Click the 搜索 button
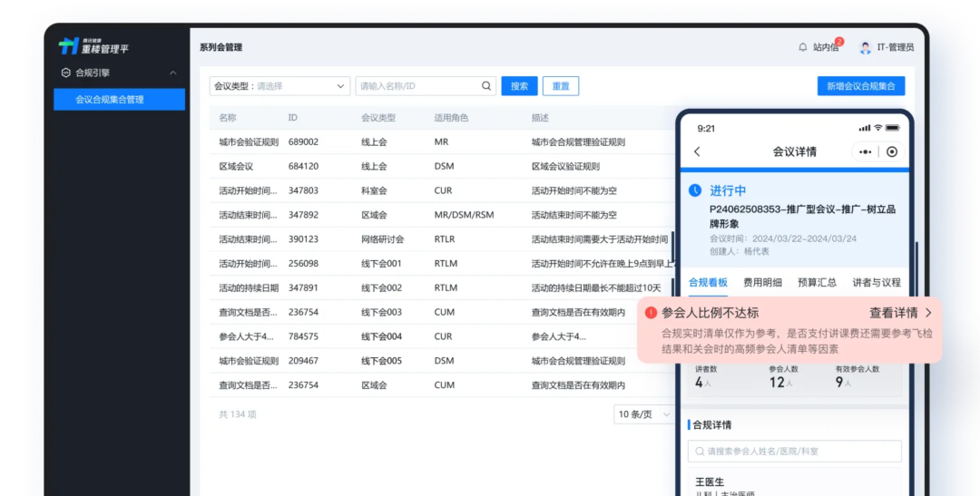This screenshot has width=980, height=496. click(x=519, y=86)
